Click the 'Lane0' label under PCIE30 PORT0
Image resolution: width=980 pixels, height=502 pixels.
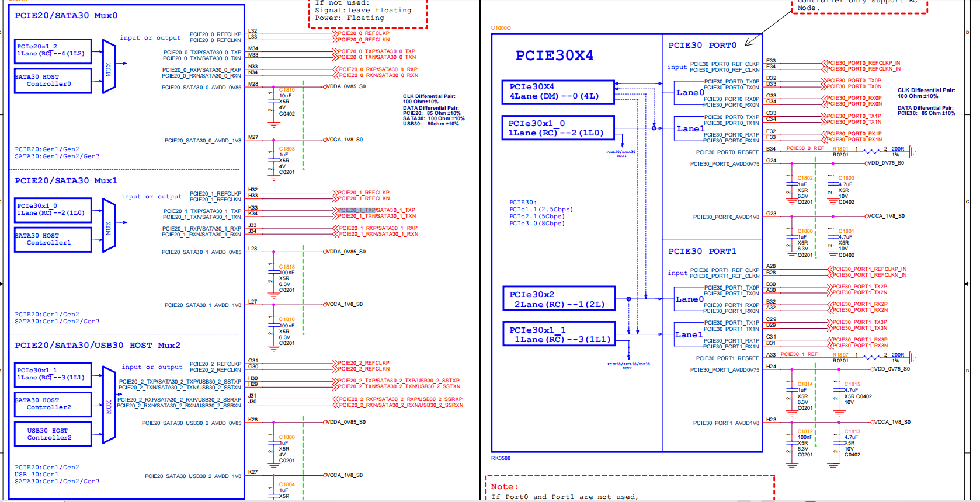[x=690, y=93]
